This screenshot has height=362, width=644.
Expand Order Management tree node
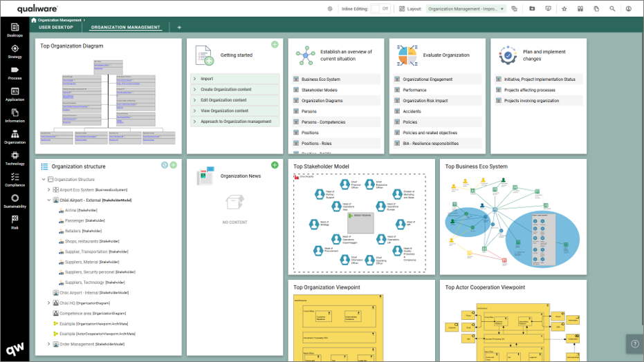[x=49, y=344]
